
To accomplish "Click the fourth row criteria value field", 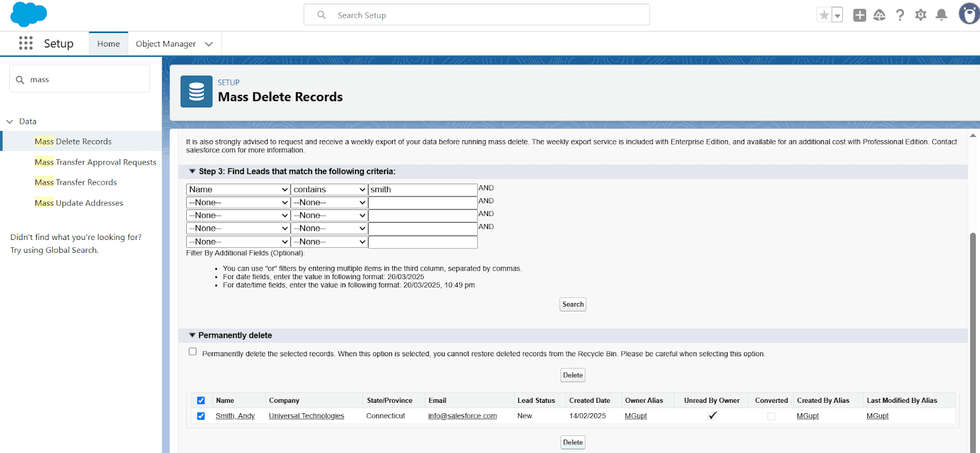I will point(423,228).
